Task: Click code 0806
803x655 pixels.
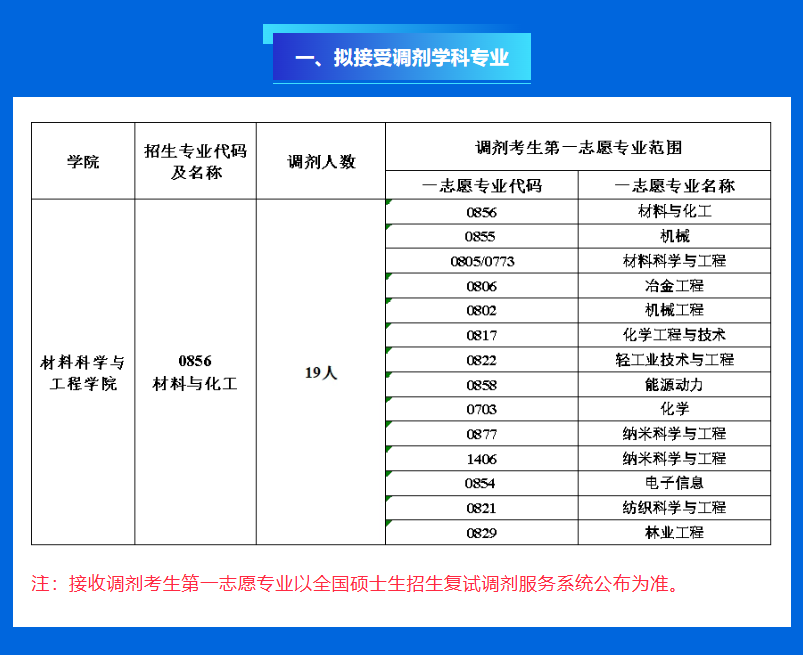Action: [482, 286]
